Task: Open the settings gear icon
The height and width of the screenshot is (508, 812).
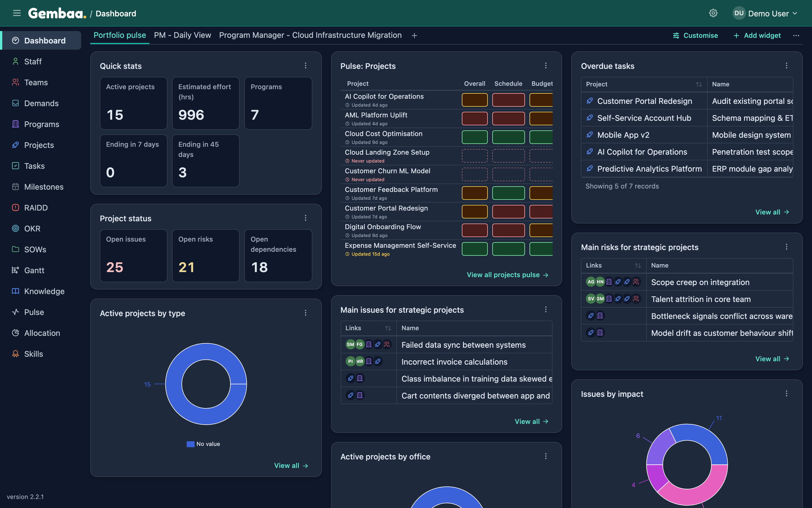Action: [713, 13]
